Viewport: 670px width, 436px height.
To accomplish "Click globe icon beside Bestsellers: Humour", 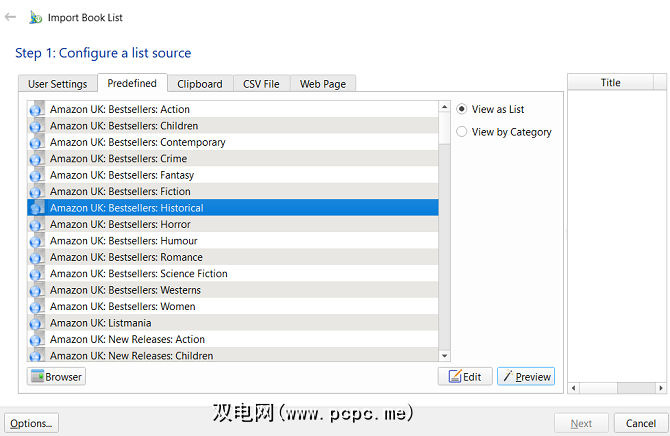I will pos(36,241).
